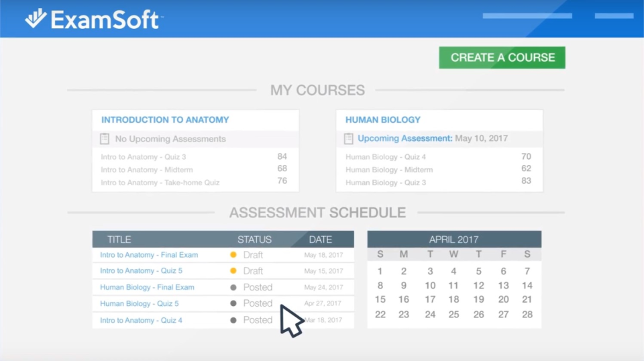The height and width of the screenshot is (361, 644).
Task: Select April 7 on the calendar
Action: click(x=527, y=272)
